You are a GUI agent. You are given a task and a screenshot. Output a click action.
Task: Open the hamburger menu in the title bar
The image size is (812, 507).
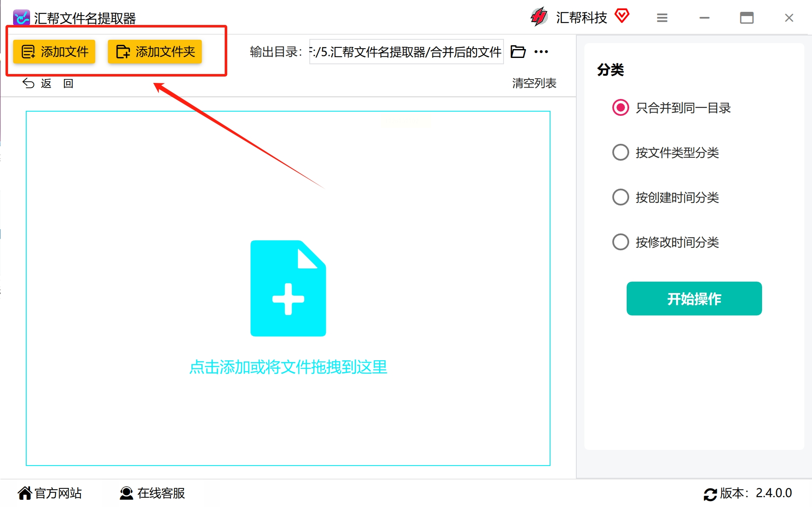click(x=662, y=18)
